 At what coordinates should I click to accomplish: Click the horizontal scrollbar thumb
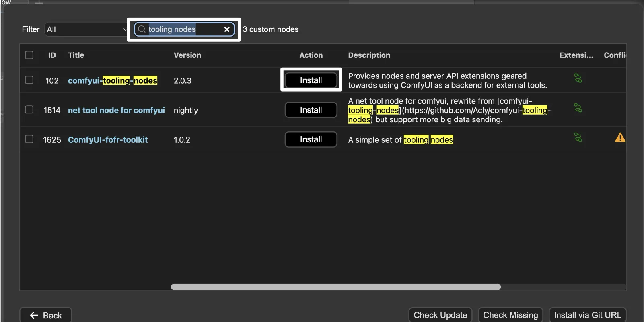pos(335,287)
